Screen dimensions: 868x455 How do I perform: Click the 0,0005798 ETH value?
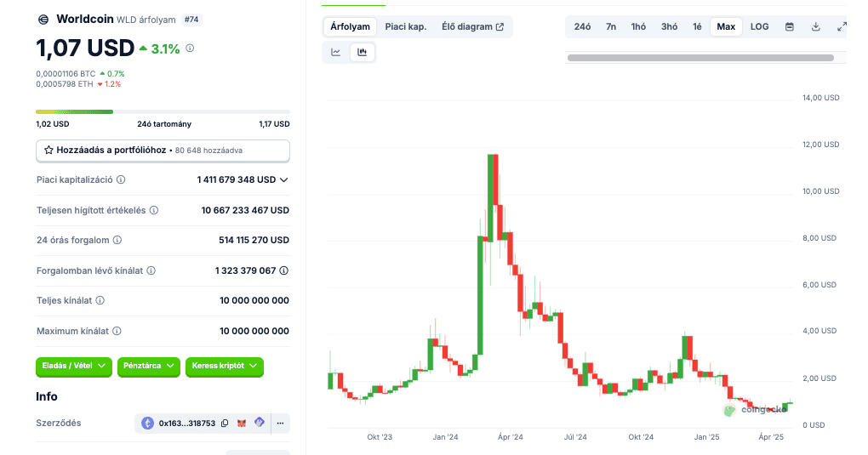pyautogui.click(x=65, y=84)
